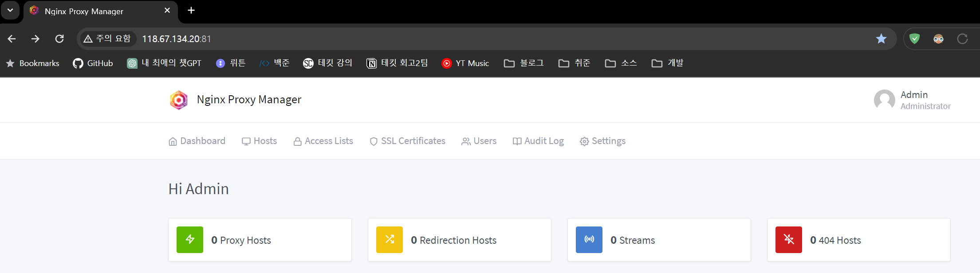Open the 소스 bookmark folder
The image size is (980, 273).
[621, 63]
